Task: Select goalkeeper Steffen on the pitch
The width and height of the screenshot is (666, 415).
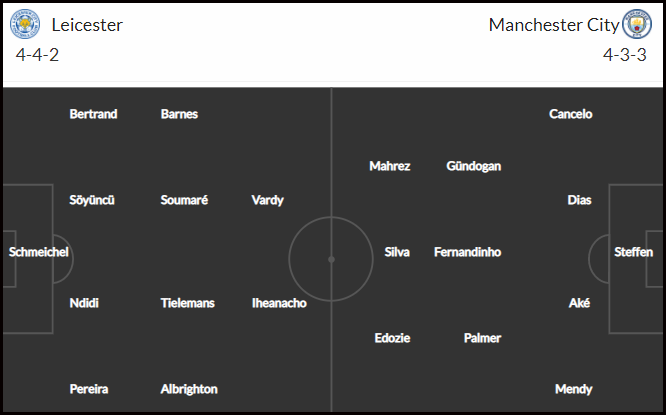Action: (x=633, y=252)
